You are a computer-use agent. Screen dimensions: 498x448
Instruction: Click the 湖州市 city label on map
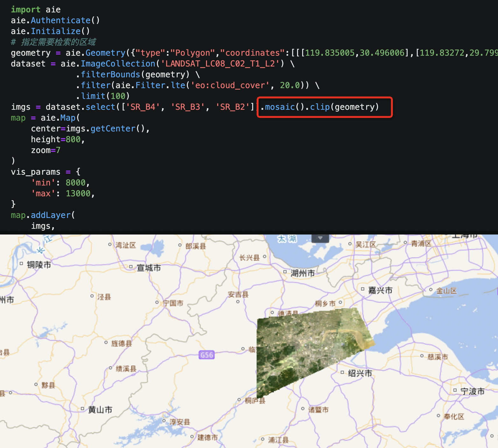[303, 273]
